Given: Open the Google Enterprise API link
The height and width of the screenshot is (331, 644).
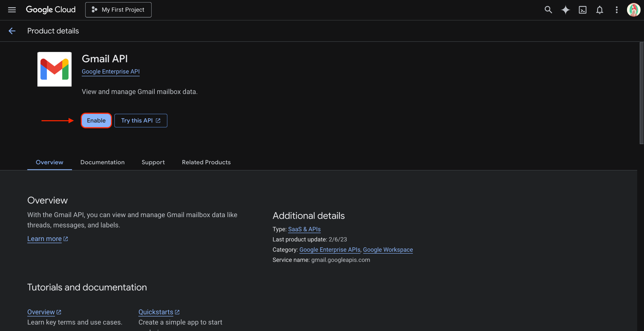Looking at the screenshot, I should click(111, 71).
